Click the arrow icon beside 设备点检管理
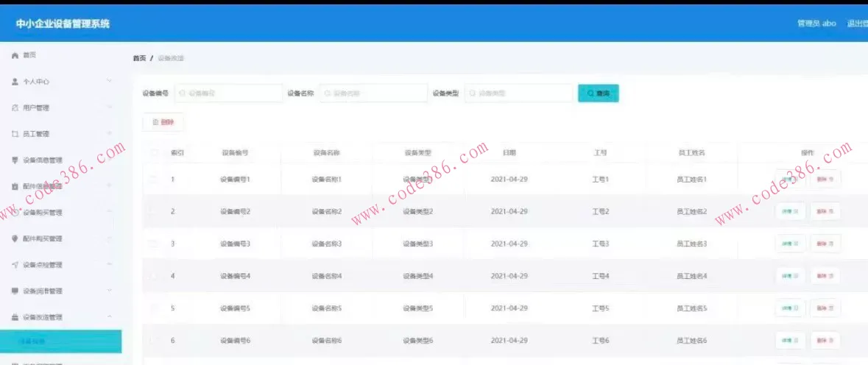 click(15, 265)
